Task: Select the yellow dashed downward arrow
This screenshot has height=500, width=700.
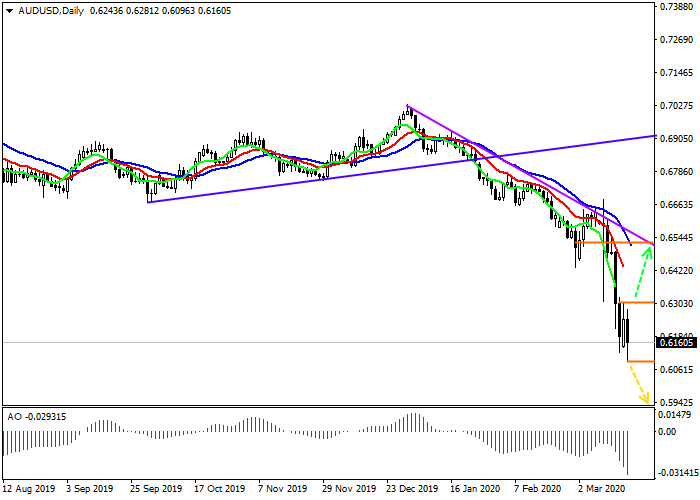Action: [638, 383]
